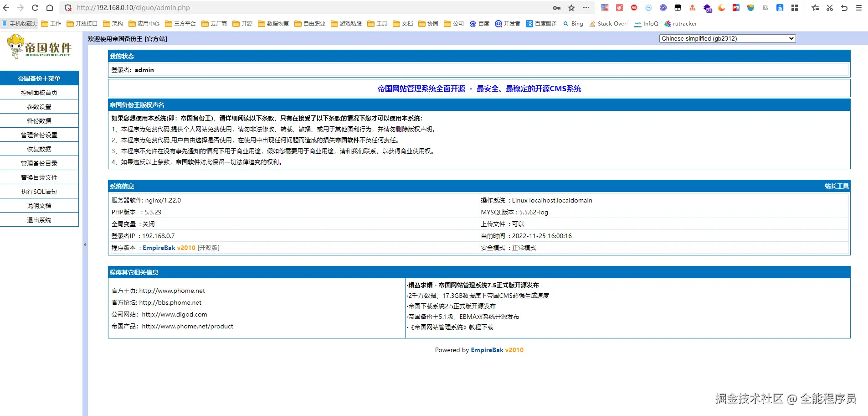This screenshot has width=868, height=416.
Task: Select 恢复数据 in the sidebar menu
Action: point(39,149)
